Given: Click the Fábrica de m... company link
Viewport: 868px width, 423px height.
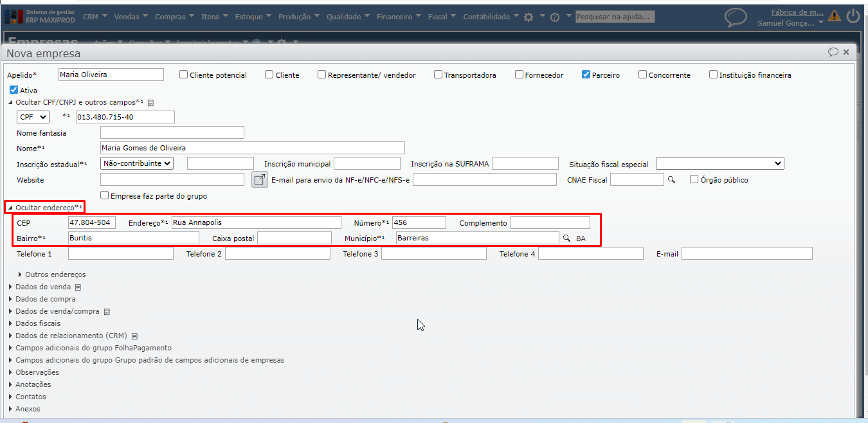Looking at the screenshot, I should [x=797, y=12].
